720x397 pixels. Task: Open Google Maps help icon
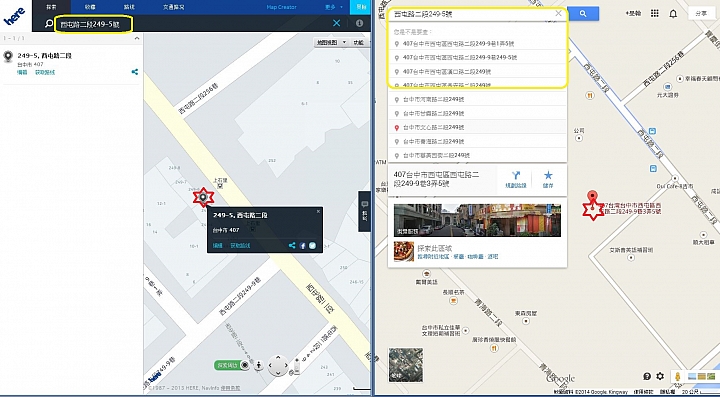coord(647,376)
